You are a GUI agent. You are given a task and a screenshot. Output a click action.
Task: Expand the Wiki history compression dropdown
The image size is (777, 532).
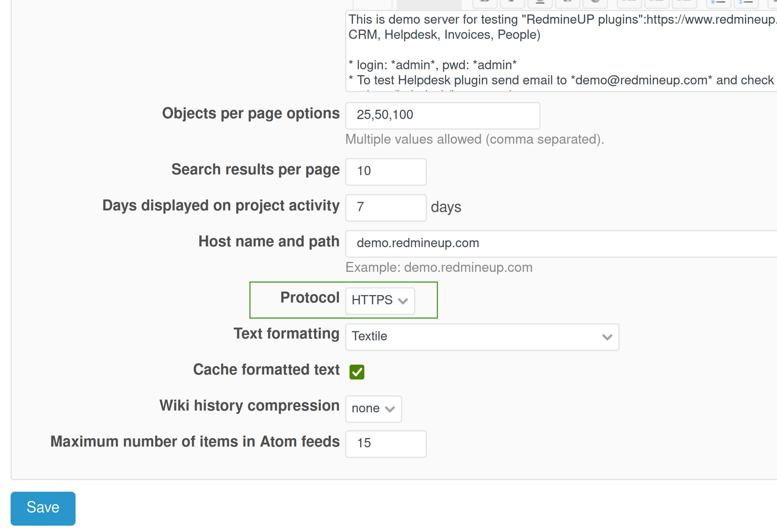click(x=373, y=409)
